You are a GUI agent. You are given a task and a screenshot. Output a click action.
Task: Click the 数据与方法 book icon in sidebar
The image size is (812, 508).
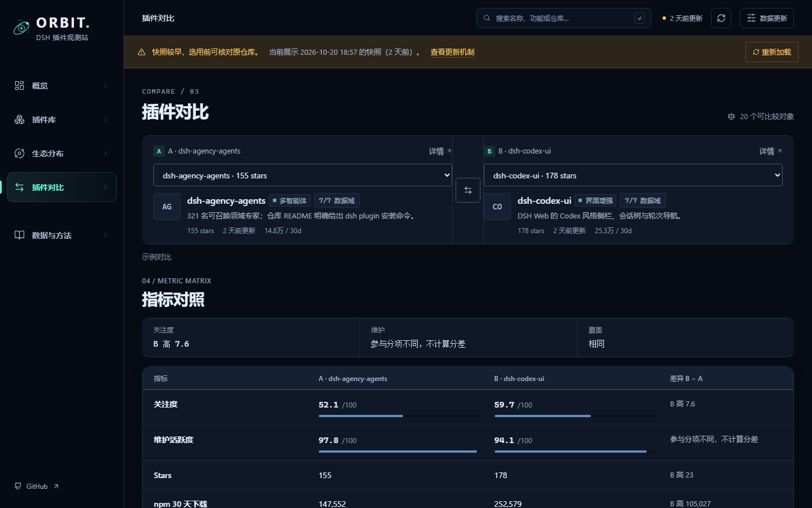coord(19,235)
